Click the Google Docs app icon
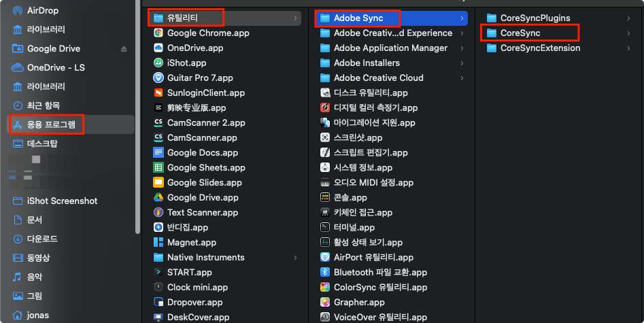Image resolution: width=644 pixels, height=323 pixels. (158, 152)
